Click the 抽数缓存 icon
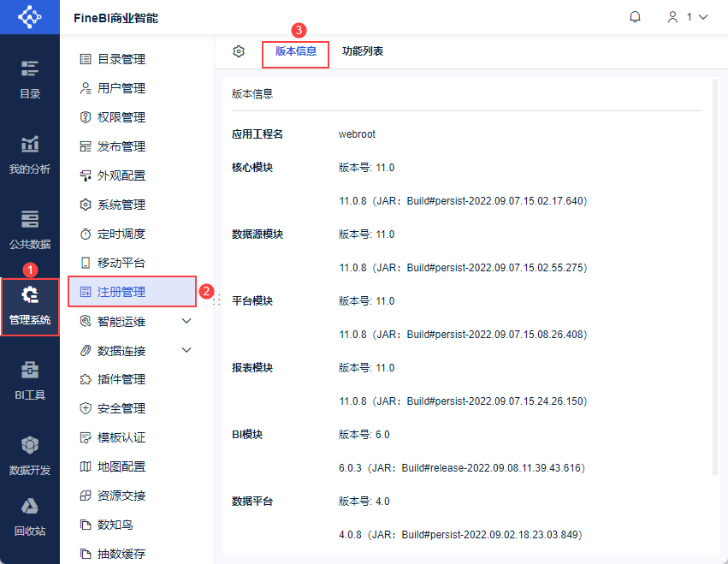This screenshot has height=564, width=728. (x=86, y=554)
